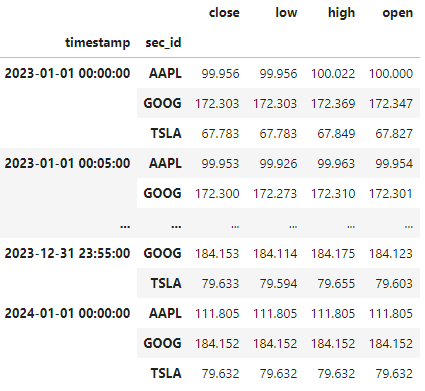Viewport: 425px width, 391px height.
Task: Click AAPL low value 99.926
Action: click(x=278, y=164)
